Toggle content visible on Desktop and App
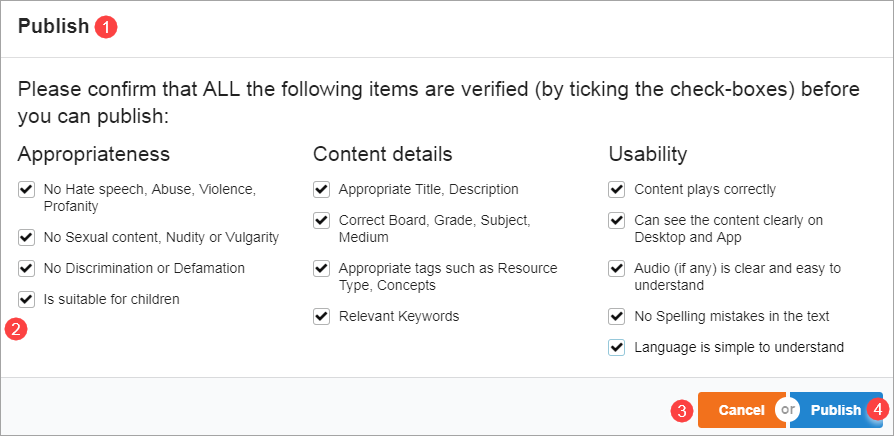894x436 pixels. pyautogui.click(x=617, y=220)
